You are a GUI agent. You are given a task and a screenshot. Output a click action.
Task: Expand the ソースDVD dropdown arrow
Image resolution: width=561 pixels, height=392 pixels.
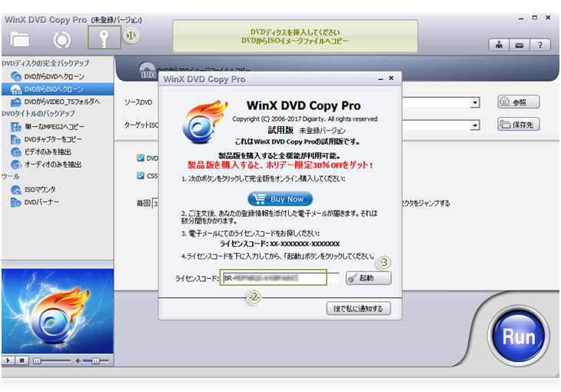475,103
